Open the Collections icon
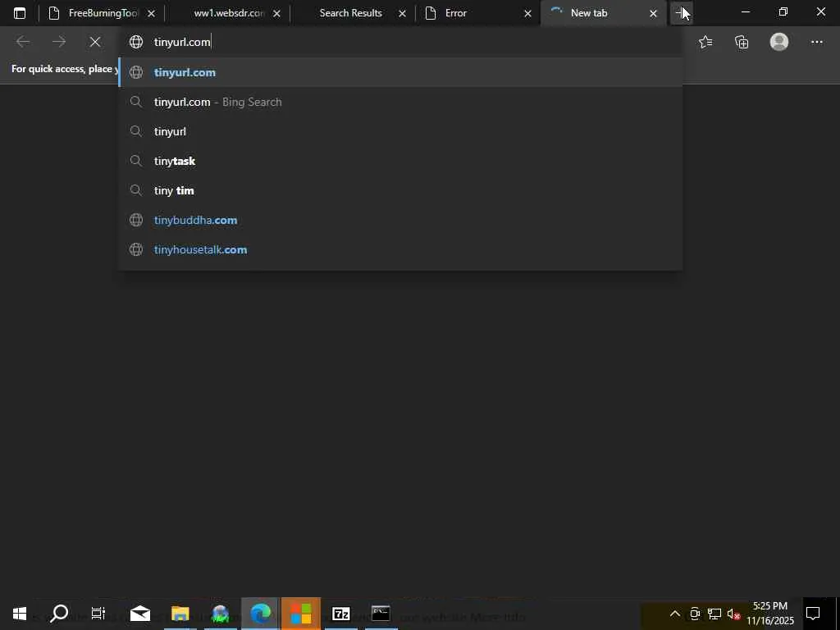The width and height of the screenshot is (840, 630). 742,42
